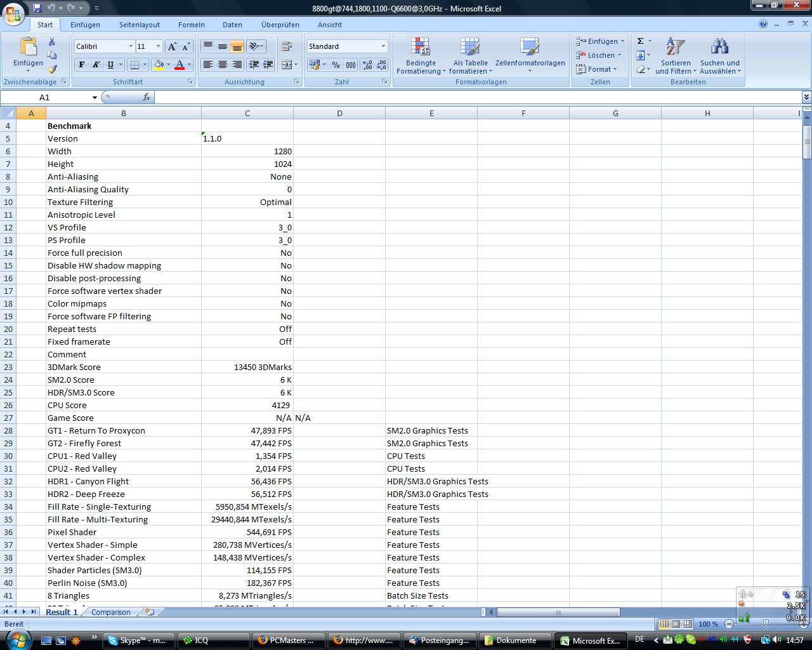Open the Comparison worksheet tab
The height and width of the screenshot is (650, 812).
click(111, 613)
